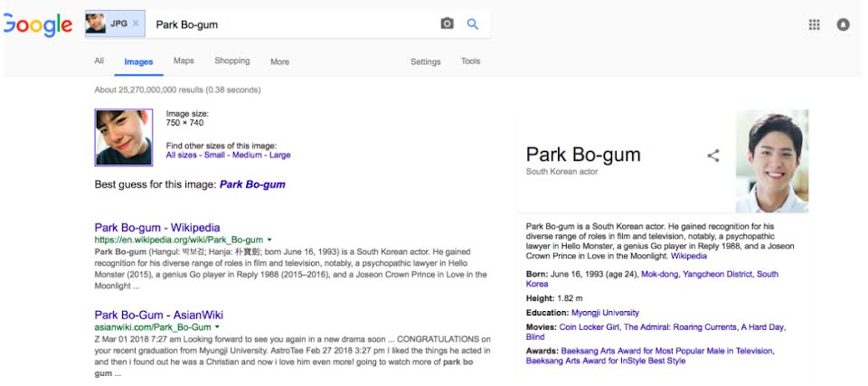Viewport: 868px width, 386px height.
Task: Open Park Bo-Gum - AsianWiki result
Action: coord(159,315)
